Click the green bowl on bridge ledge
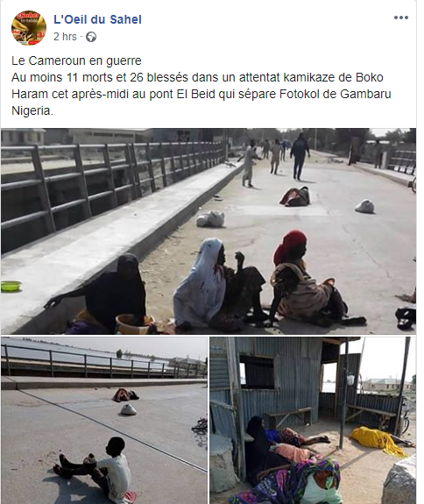Viewport: 424px width, 504px height. tap(11, 286)
